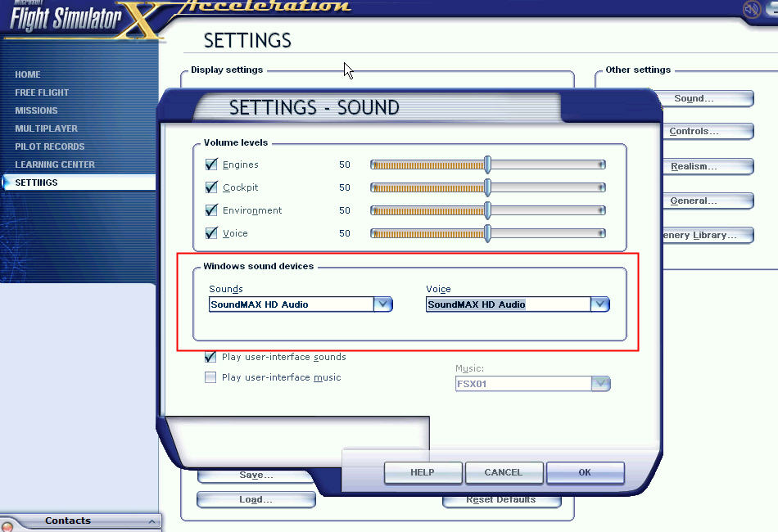Click the Load... button
This screenshot has height=532, width=778.
point(256,500)
